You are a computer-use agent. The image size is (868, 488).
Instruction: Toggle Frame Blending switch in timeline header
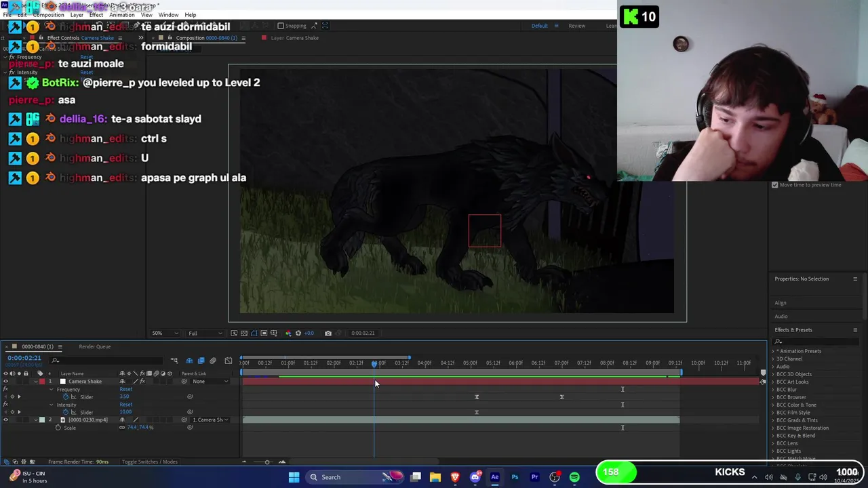201,361
